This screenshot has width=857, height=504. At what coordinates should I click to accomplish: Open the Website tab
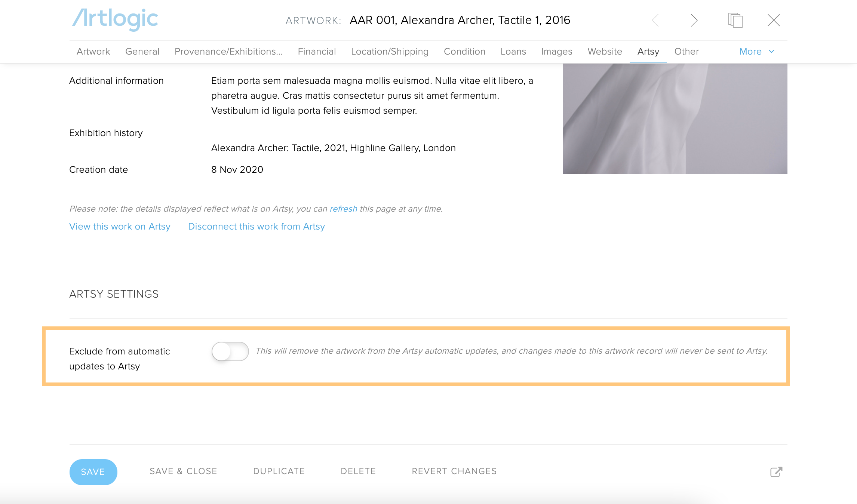[605, 52]
